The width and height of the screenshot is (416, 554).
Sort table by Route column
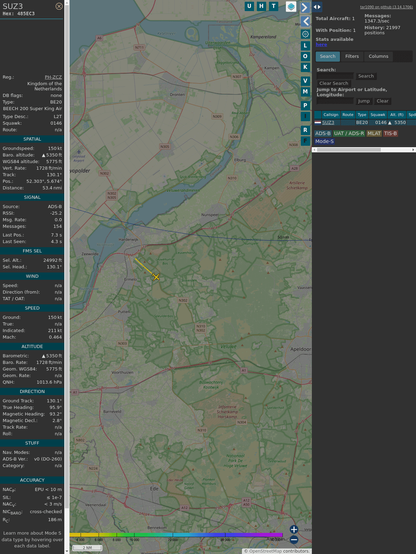point(348,115)
